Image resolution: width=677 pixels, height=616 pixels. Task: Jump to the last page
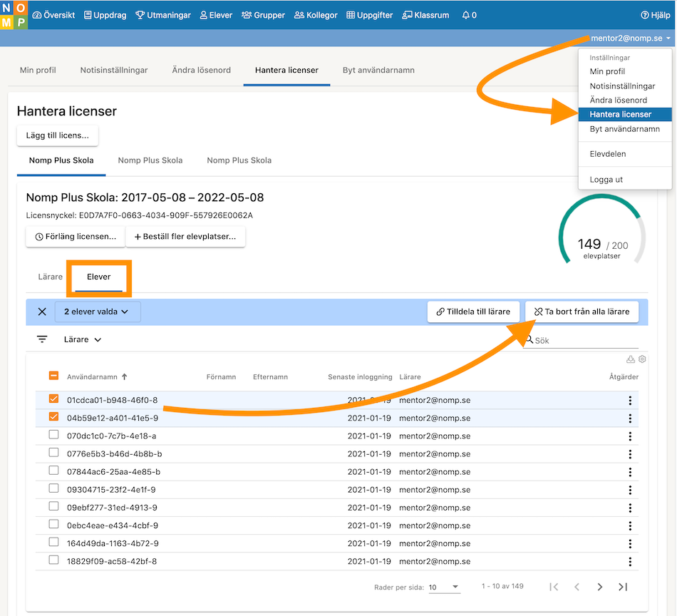[623, 587]
